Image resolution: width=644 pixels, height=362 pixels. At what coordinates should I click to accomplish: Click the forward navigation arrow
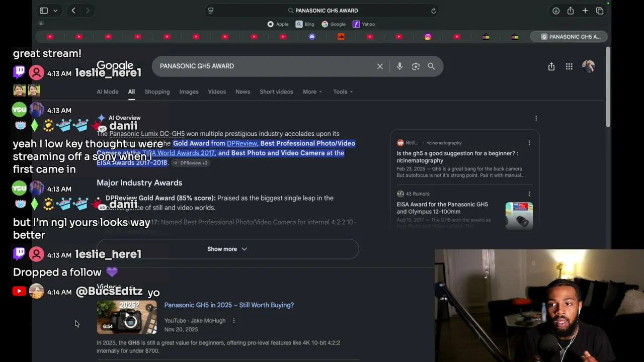coord(88,11)
